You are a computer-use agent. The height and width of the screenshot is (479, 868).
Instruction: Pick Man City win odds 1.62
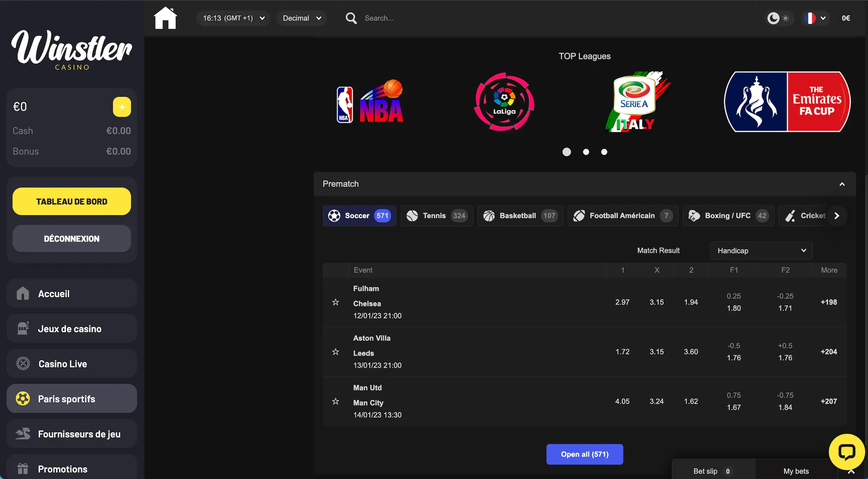pos(691,401)
